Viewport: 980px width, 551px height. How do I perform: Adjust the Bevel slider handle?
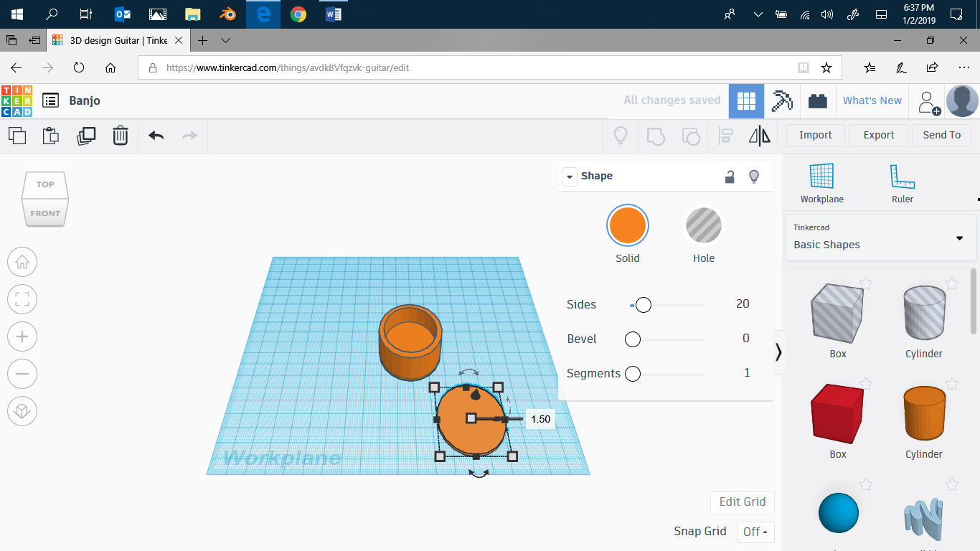tap(632, 339)
